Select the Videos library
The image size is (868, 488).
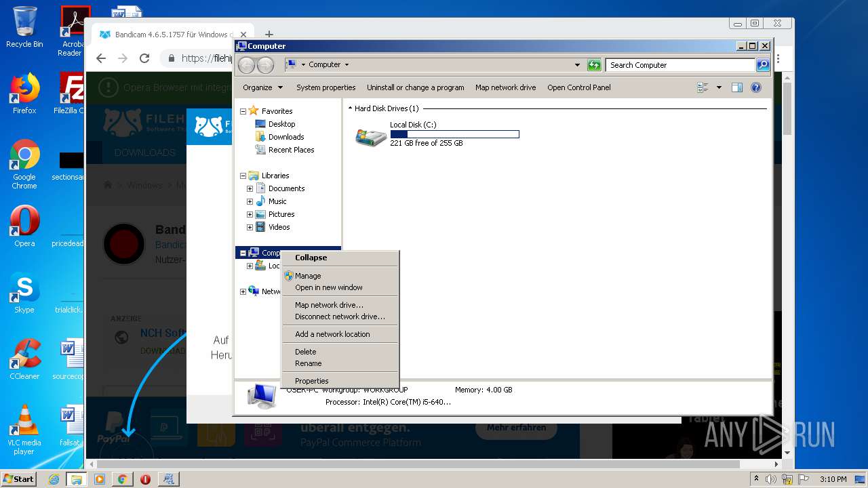(279, 227)
